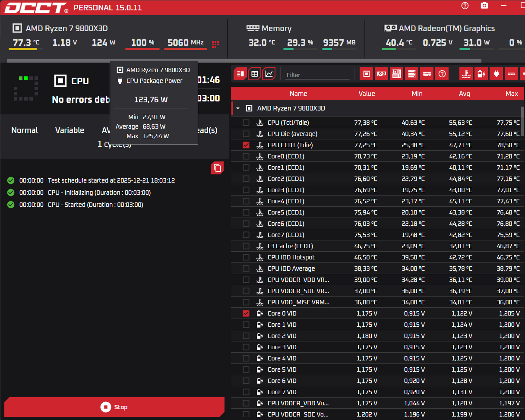The height and width of the screenshot is (420, 525).
Task: Click log entry 'CPU - Initializing'
Action: [x=99, y=193]
